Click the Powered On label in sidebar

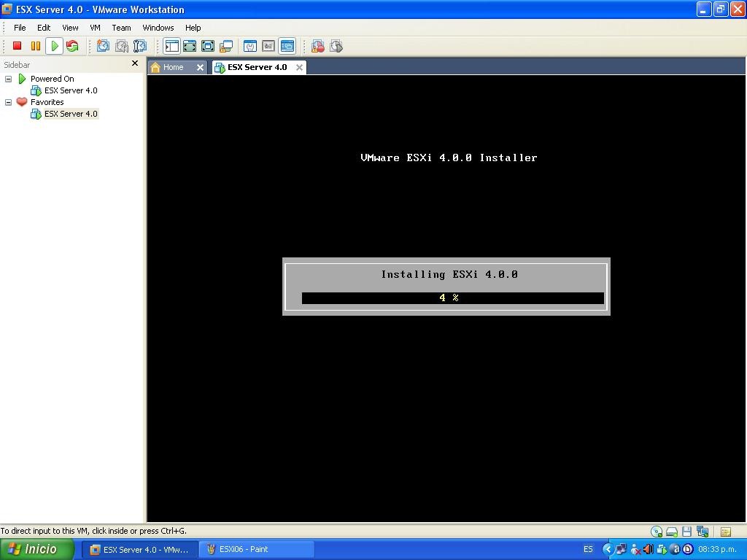coord(53,79)
